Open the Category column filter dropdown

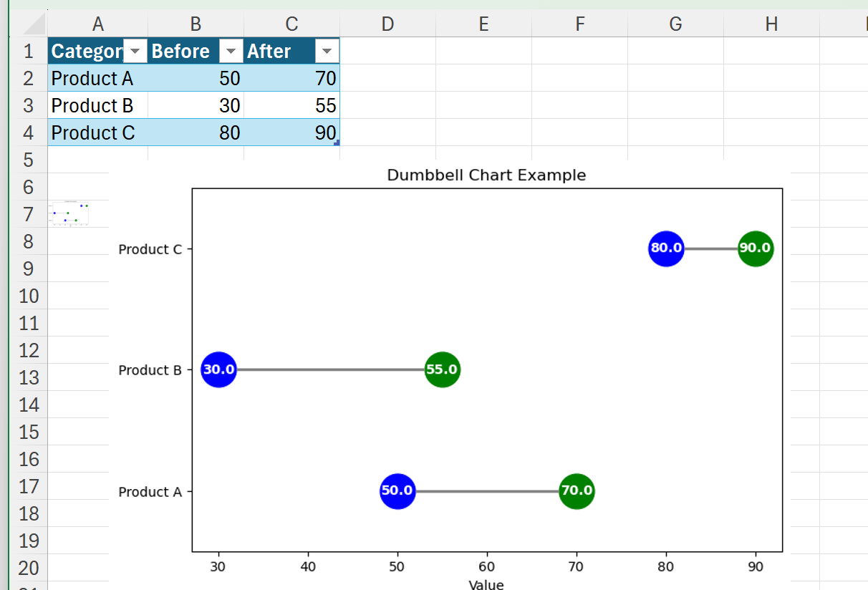(135, 52)
